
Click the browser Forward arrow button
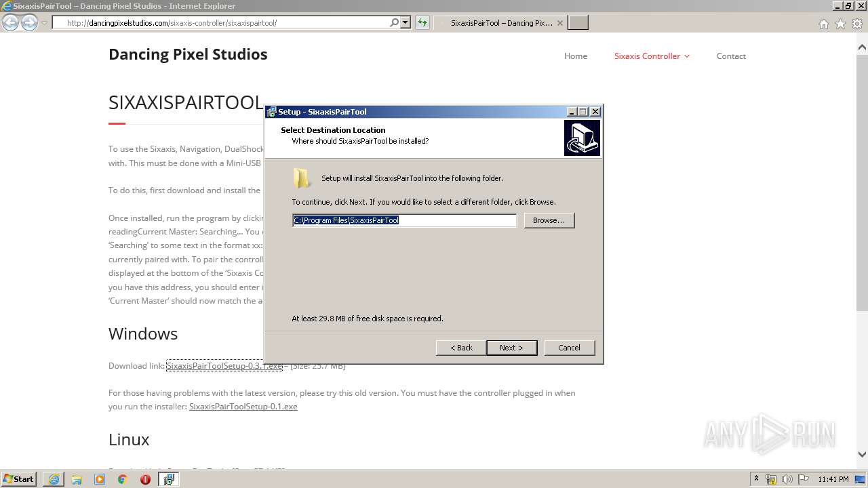click(29, 23)
